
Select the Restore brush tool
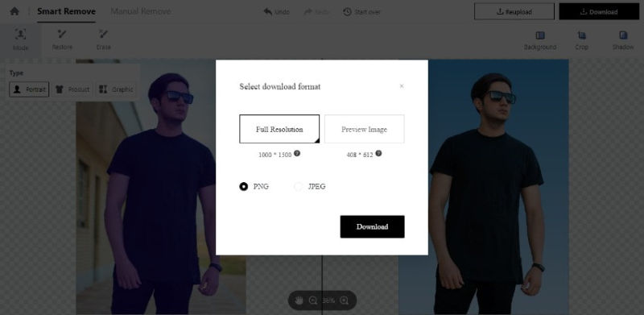click(x=62, y=40)
